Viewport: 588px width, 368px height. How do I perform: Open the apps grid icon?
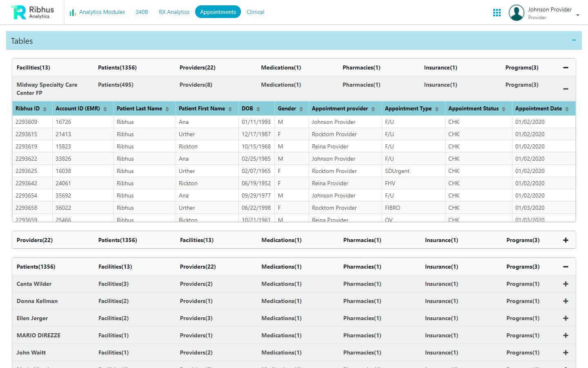(497, 13)
